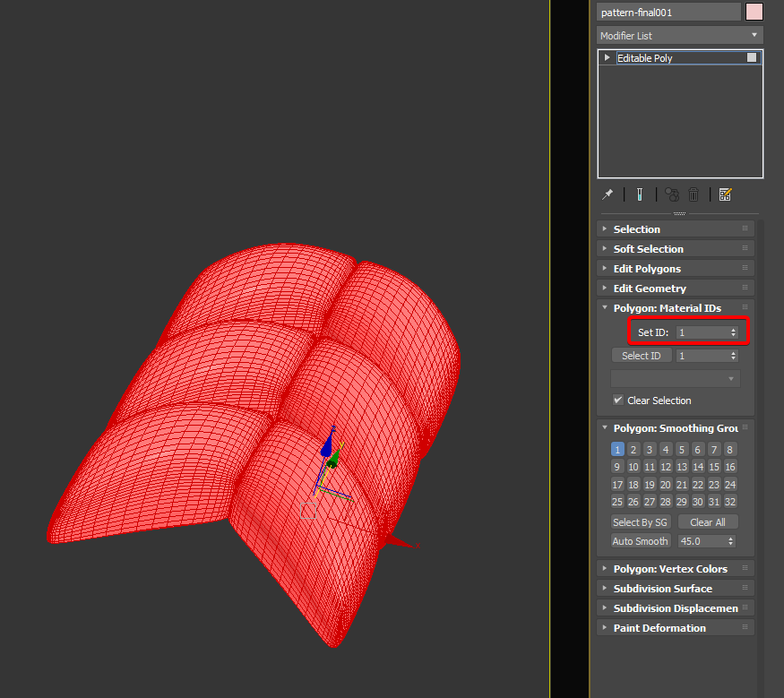The width and height of the screenshot is (784, 698).
Task: Click the Pin Stack icon
Action: point(607,194)
